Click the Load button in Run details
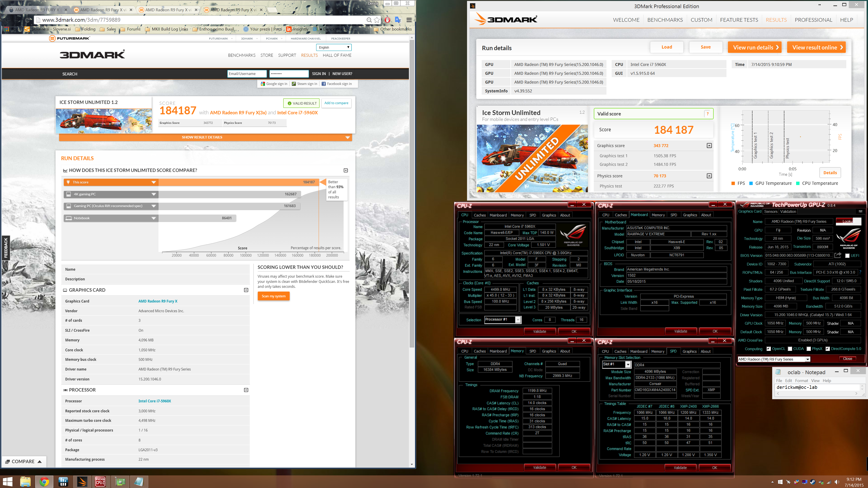Image resolution: width=868 pixels, height=488 pixels. [x=667, y=47]
